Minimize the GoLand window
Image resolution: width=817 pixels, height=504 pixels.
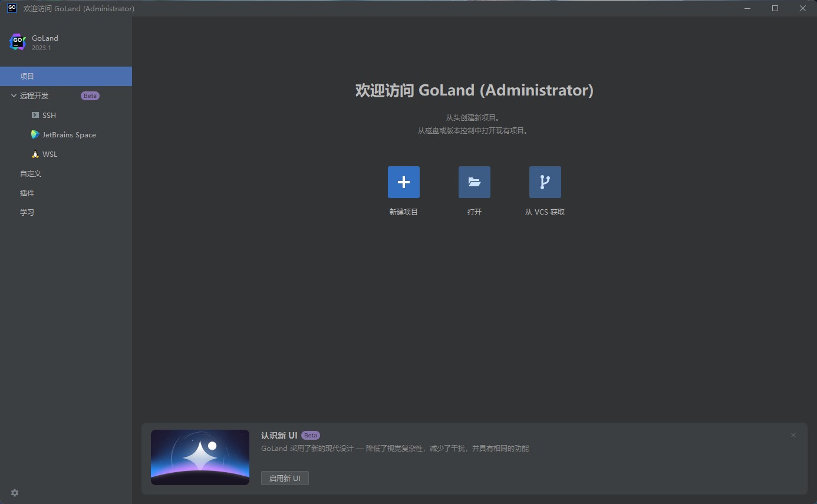(x=747, y=8)
